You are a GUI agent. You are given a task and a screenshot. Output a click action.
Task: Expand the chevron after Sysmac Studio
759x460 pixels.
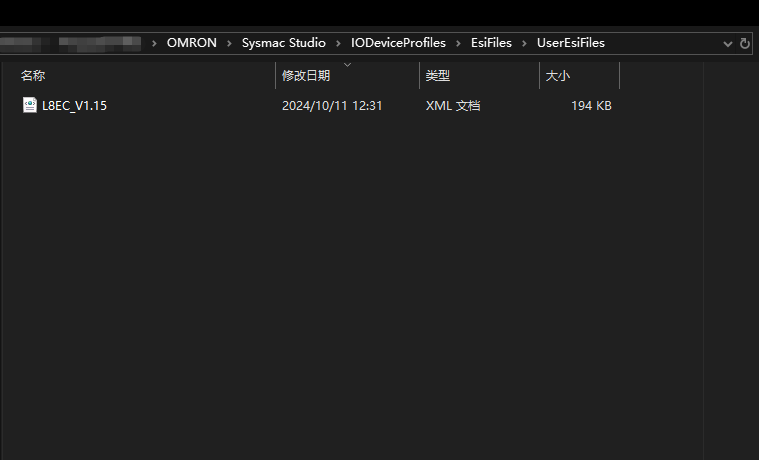[x=338, y=43]
